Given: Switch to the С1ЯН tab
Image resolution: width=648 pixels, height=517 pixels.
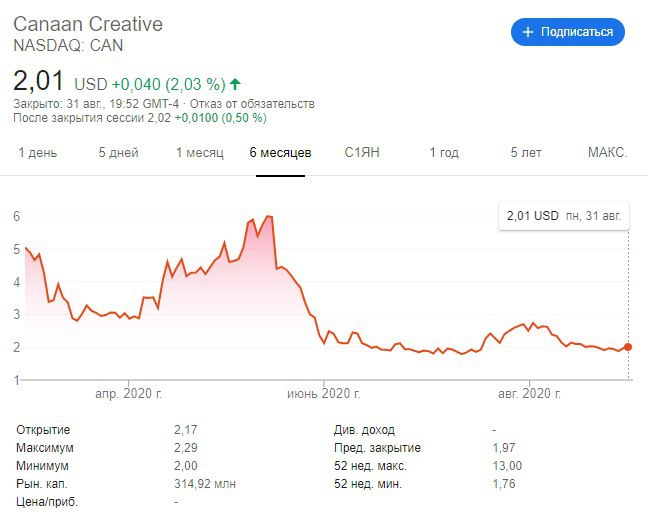Looking at the screenshot, I should pyautogui.click(x=362, y=153).
